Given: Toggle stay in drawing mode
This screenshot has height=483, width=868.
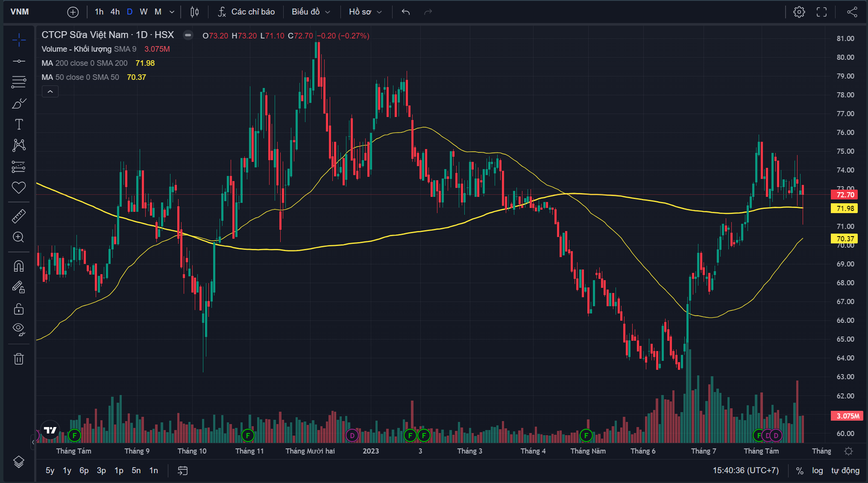Looking at the screenshot, I should pos(19,287).
